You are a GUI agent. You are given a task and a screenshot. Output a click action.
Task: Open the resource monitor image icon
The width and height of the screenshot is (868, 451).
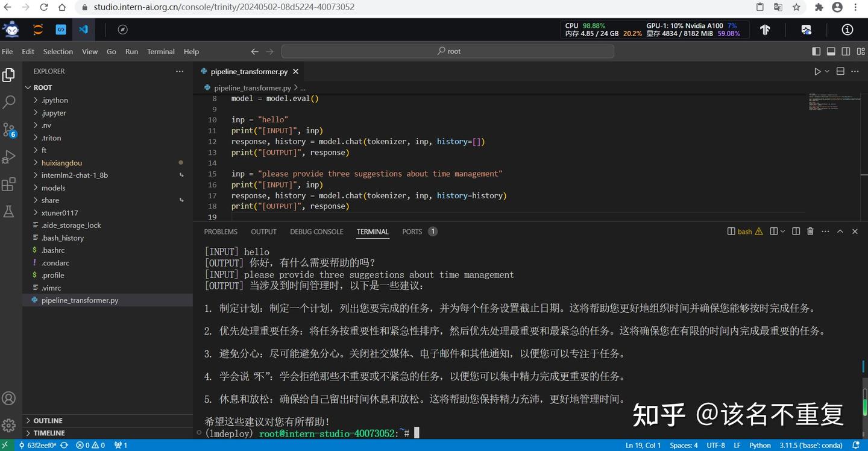pyautogui.click(x=807, y=30)
